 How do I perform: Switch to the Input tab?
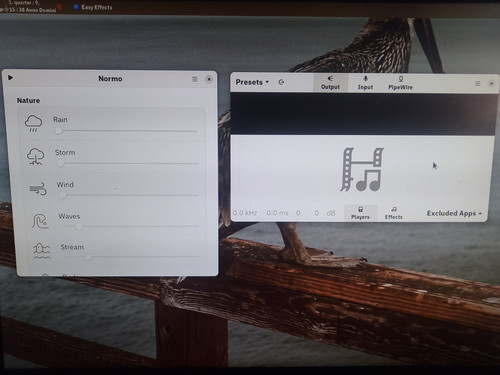tap(365, 83)
